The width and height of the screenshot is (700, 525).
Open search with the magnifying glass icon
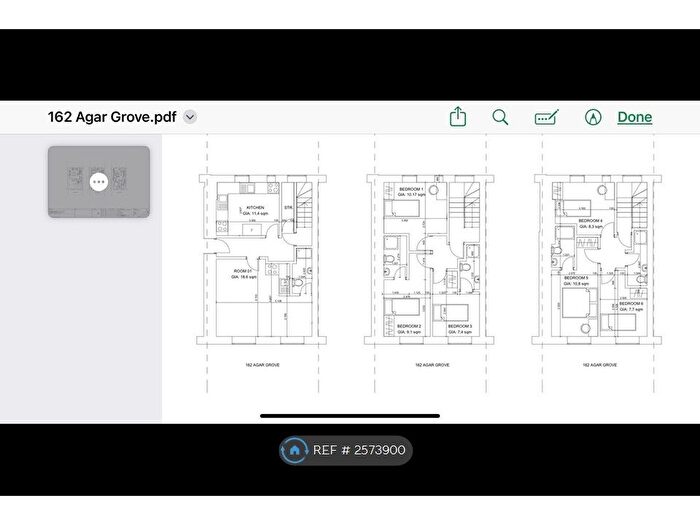tap(501, 117)
